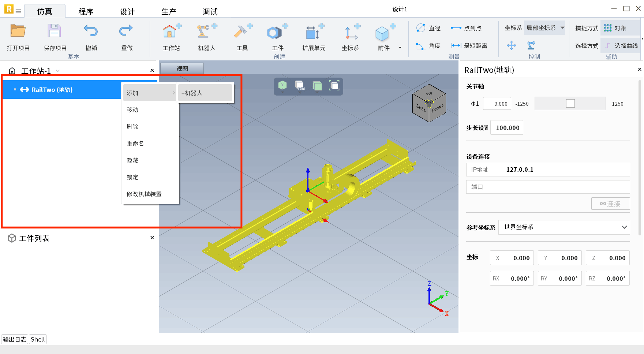This screenshot has height=354, width=644.
Task: Open the Local Coordinate System dropdown
Action: (x=544, y=28)
